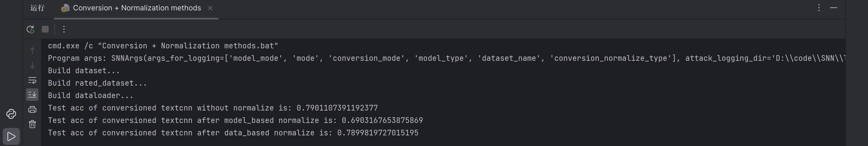Viewport: 868px width, 146px height.
Task: Open tool window options at top right
Action: pos(819,8)
